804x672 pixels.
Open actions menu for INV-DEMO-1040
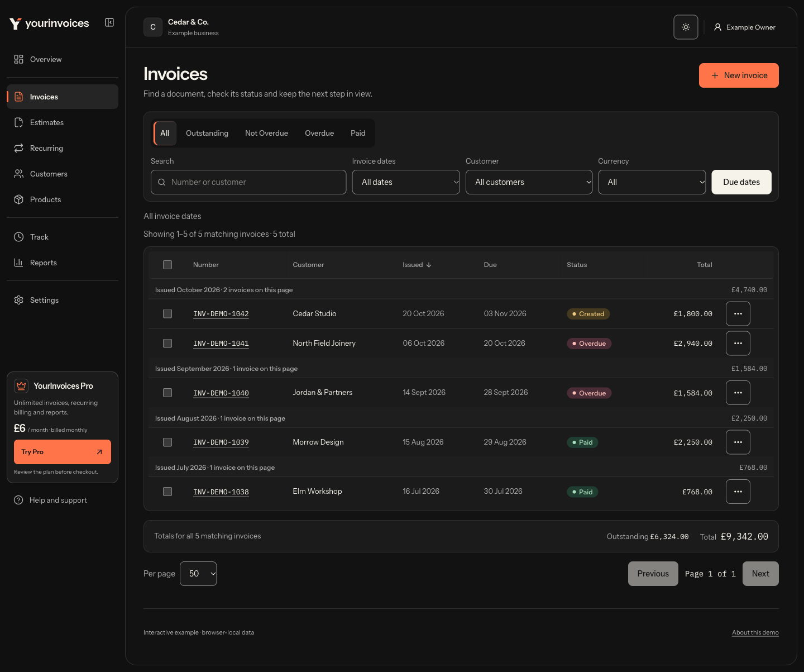coord(738,393)
